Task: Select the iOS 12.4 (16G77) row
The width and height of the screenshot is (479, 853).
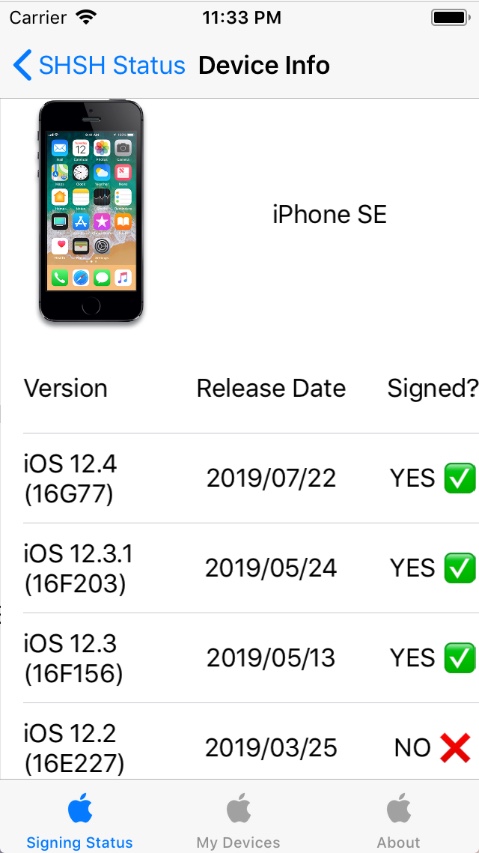Action: (251, 479)
